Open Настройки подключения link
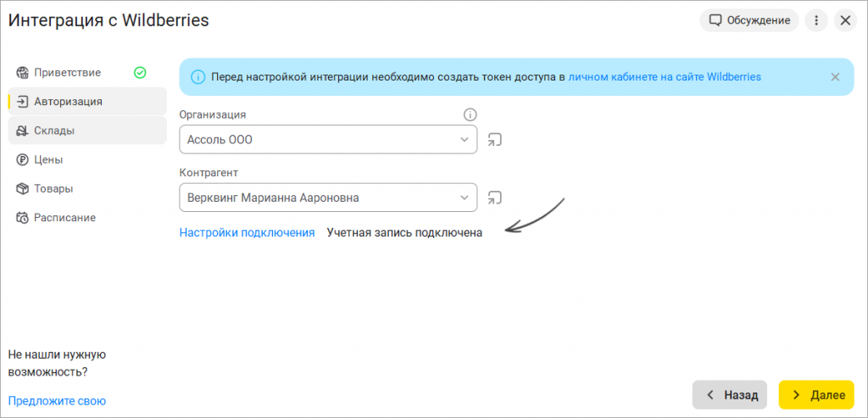 point(247,232)
